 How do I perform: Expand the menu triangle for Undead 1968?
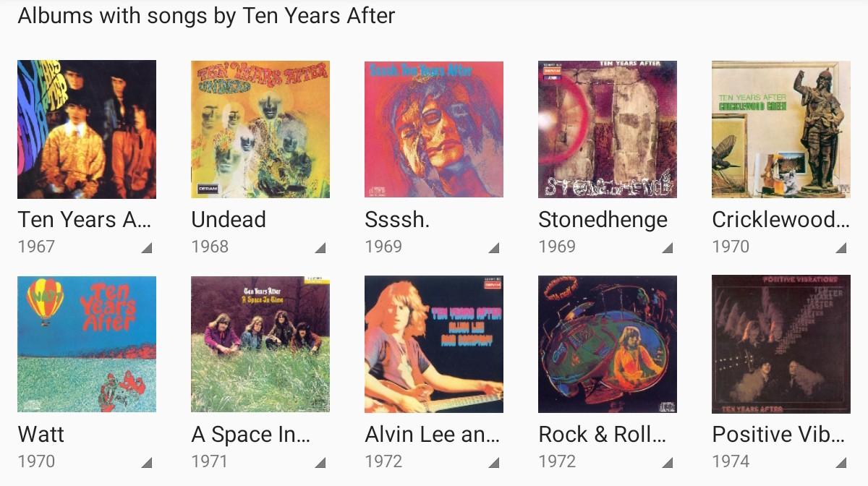pyautogui.click(x=320, y=248)
